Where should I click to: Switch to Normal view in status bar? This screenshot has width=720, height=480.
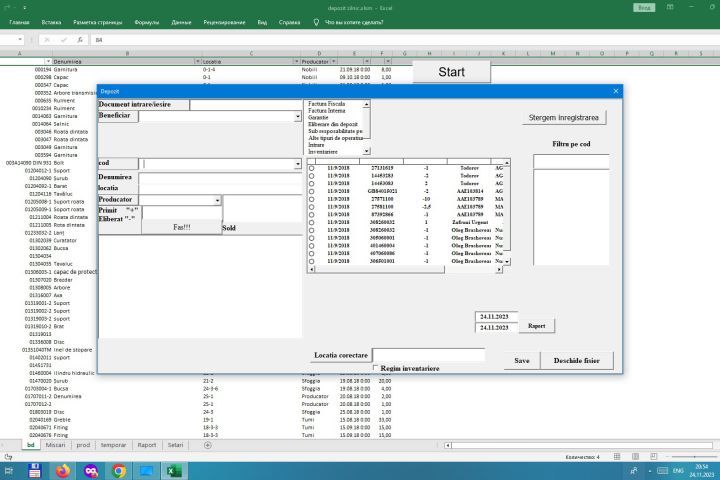point(617,457)
